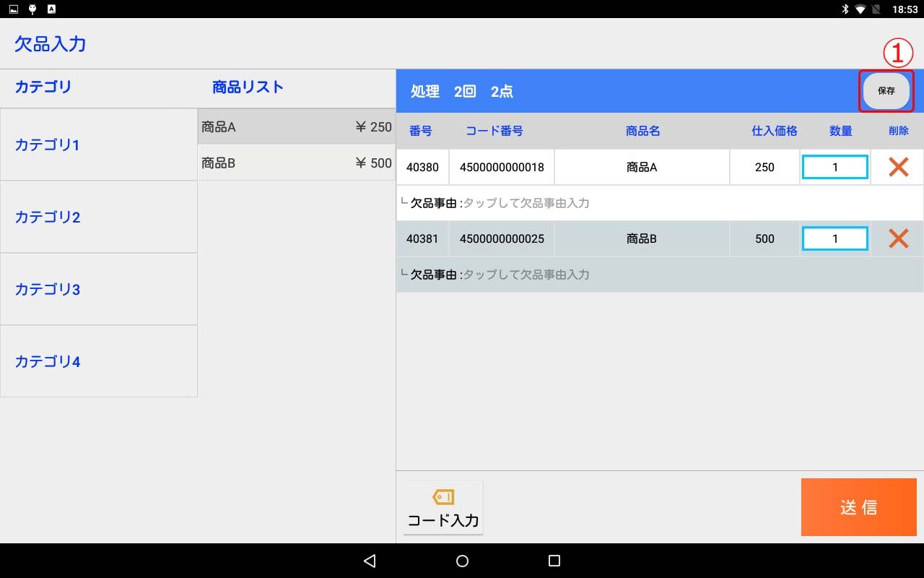Open コード入力 code entry
The image size is (924, 578).
coord(443,508)
